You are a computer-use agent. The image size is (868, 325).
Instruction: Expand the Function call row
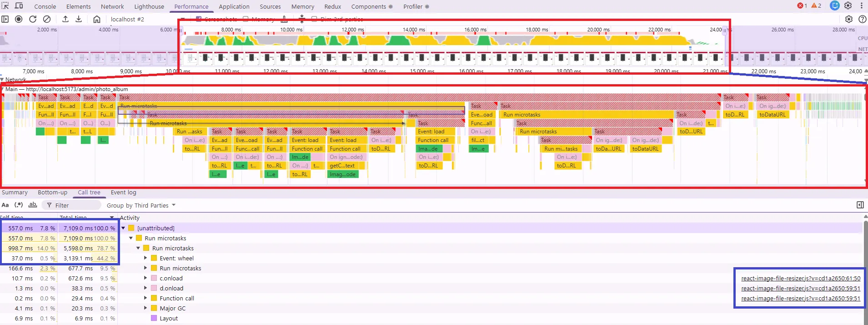pyautogui.click(x=146, y=298)
